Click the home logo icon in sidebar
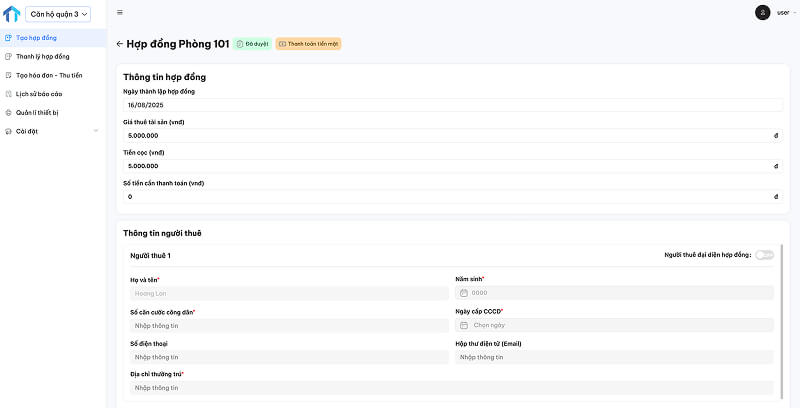The image size is (800, 408). click(12, 14)
